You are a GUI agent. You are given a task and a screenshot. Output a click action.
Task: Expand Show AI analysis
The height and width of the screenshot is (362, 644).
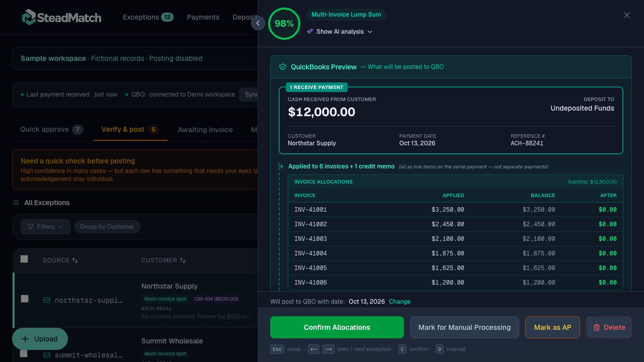(x=340, y=31)
